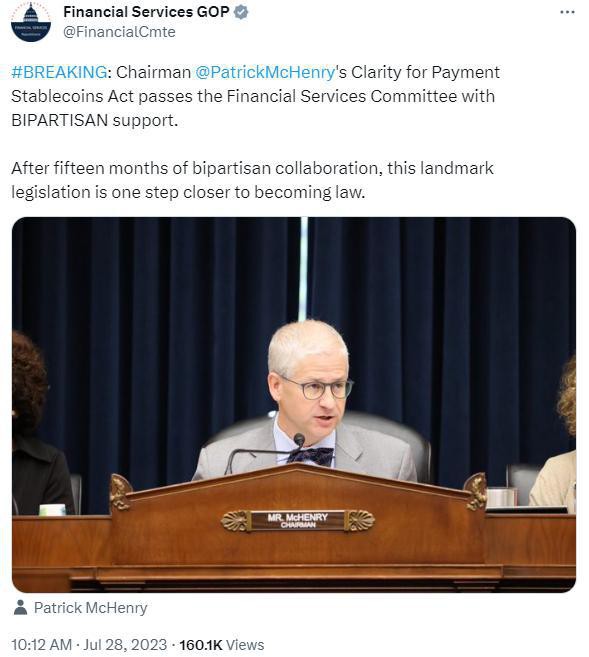589x657 pixels.
Task: Click the silver tumbler on right desk
Action: click(501, 497)
